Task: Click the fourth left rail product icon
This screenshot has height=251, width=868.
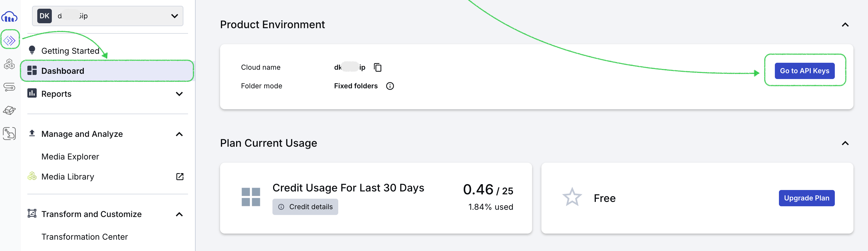Action: (9, 87)
